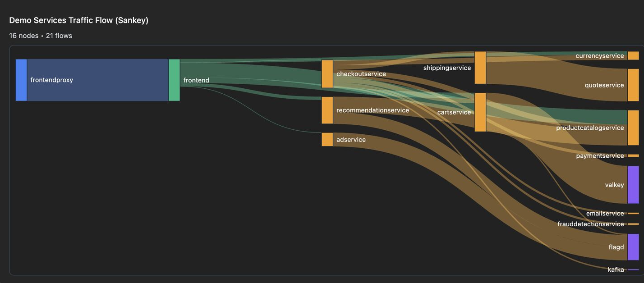Click the flagd purple node block
Viewport: 644px width, 283px height.
point(633,246)
